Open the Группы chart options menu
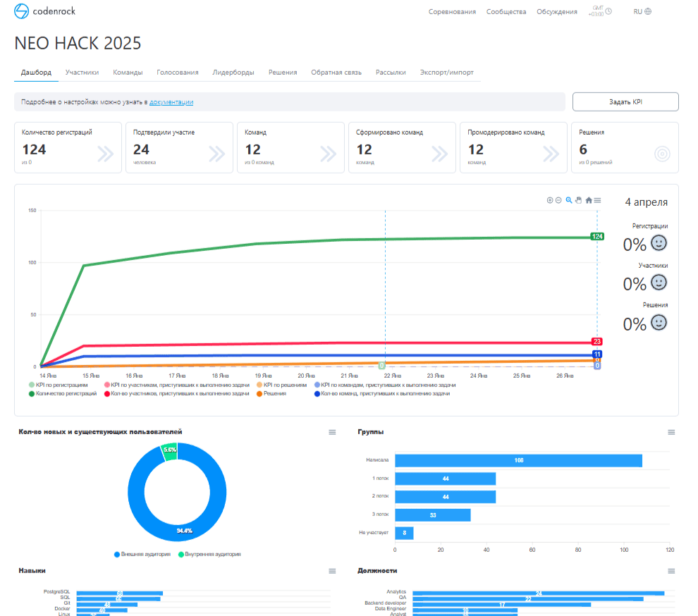 pyautogui.click(x=671, y=432)
